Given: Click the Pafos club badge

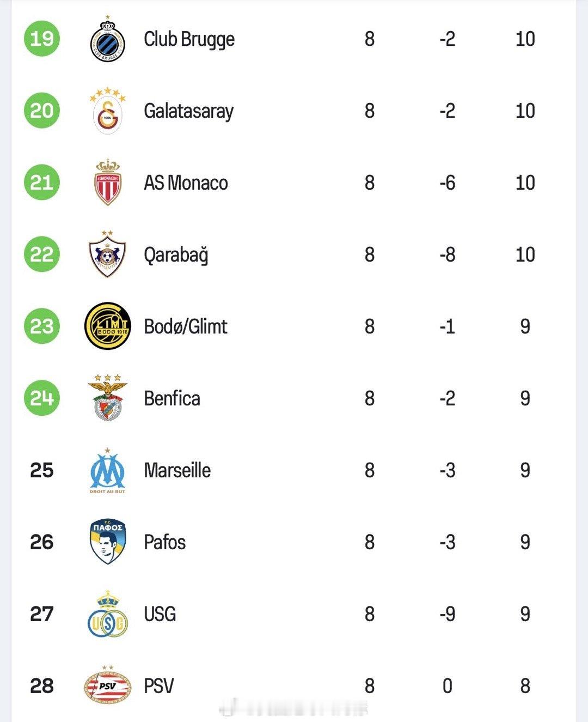Looking at the screenshot, I should pyautogui.click(x=108, y=542).
